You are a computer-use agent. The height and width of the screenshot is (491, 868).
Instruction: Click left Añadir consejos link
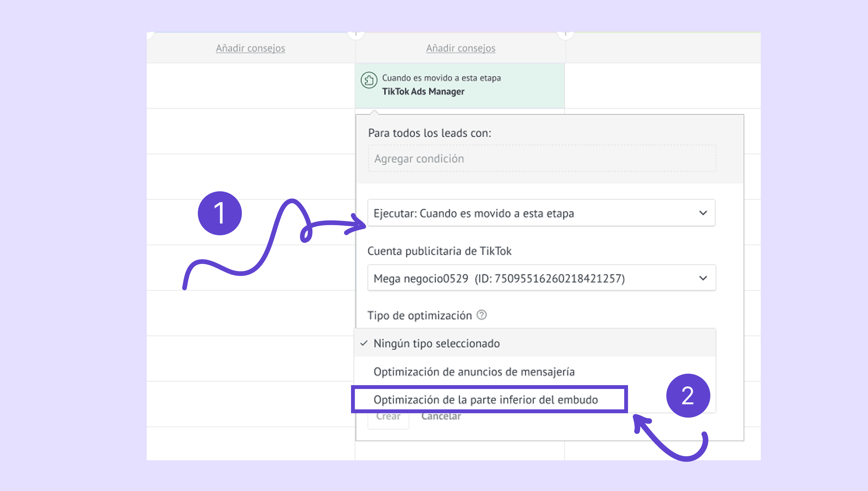(251, 48)
